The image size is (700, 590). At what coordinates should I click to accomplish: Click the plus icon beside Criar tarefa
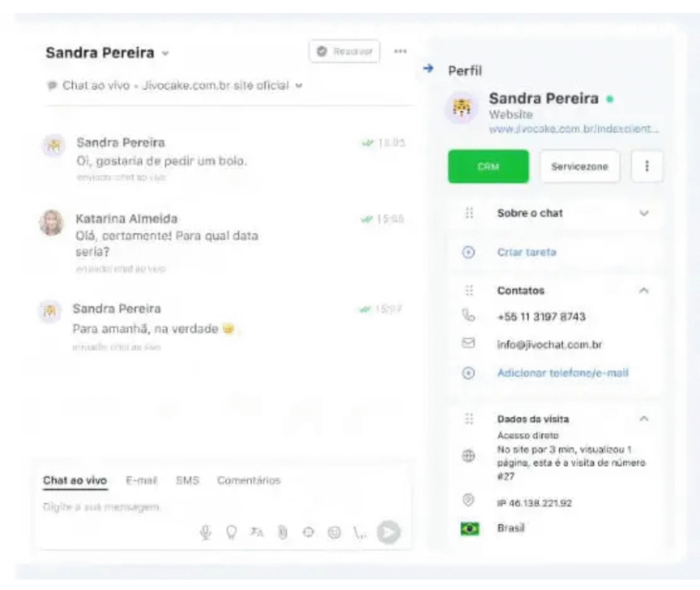(469, 252)
